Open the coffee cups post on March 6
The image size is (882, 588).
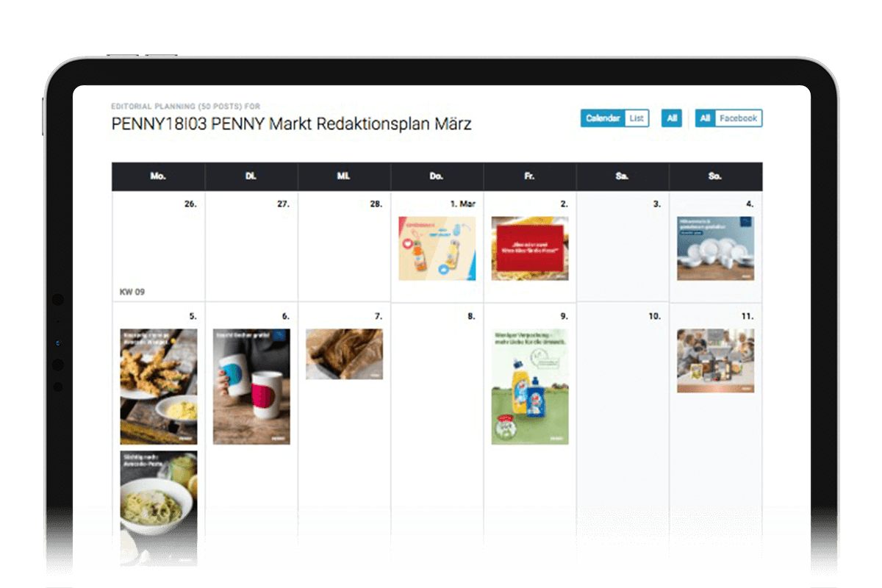click(x=251, y=387)
